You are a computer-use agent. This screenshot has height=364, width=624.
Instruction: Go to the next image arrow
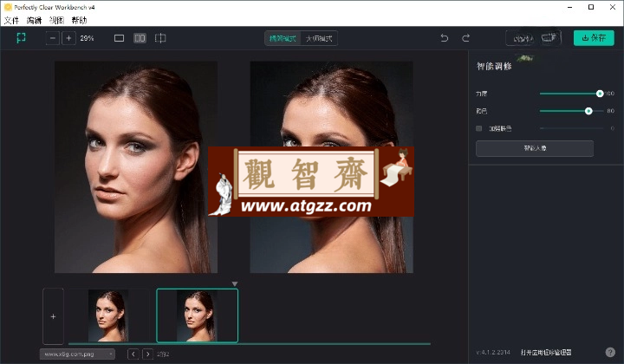pos(147,354)
